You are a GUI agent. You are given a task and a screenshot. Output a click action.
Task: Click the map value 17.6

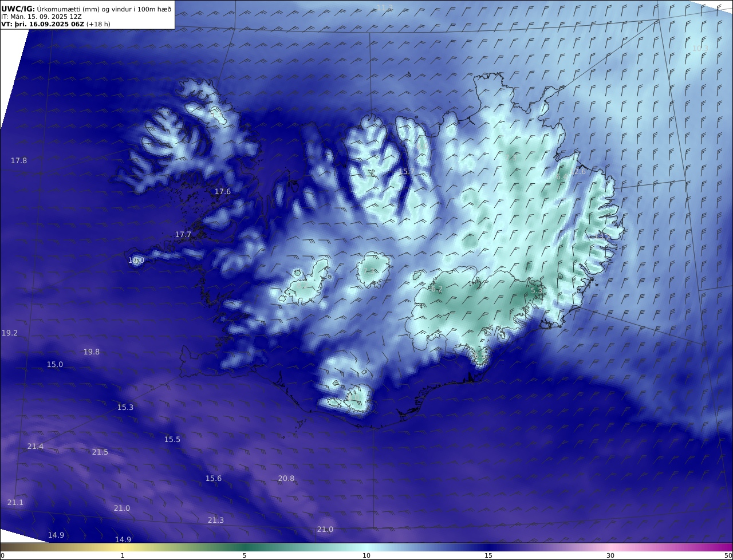pyautogui.click(x=223, y=192)
